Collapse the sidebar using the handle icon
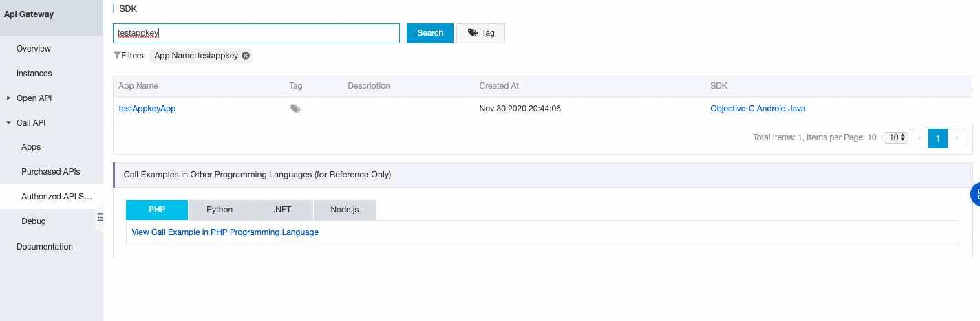The width and height of the screenshot is (980, 321). pos(100,217)
